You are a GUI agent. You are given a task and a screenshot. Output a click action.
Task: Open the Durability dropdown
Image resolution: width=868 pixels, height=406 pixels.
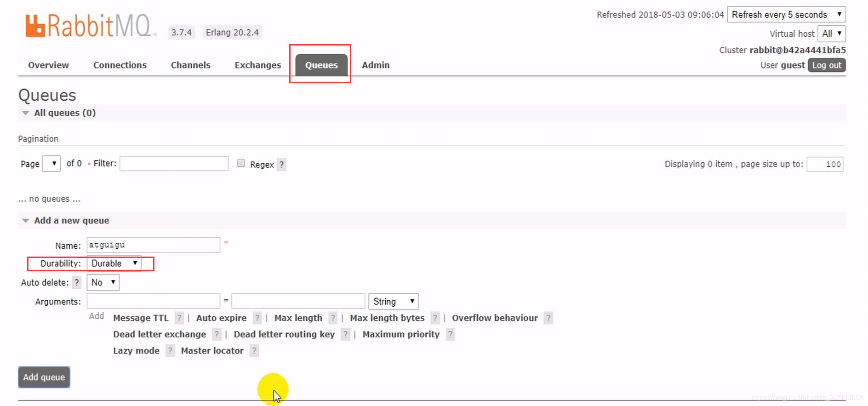pyautogui.click(x=114, y=263)
